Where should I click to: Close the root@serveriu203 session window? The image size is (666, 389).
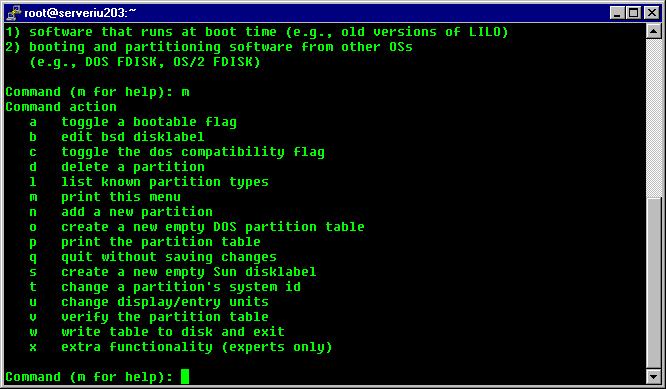(x=652, y=13)
